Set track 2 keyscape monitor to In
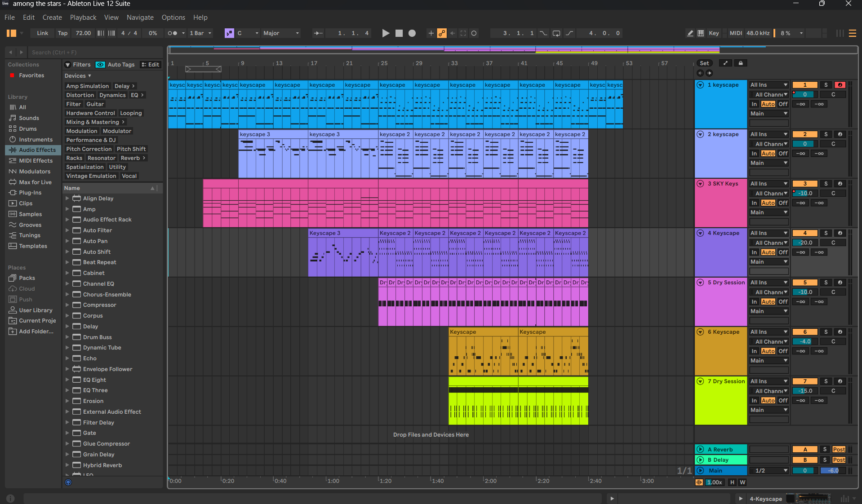 [754, 154]
